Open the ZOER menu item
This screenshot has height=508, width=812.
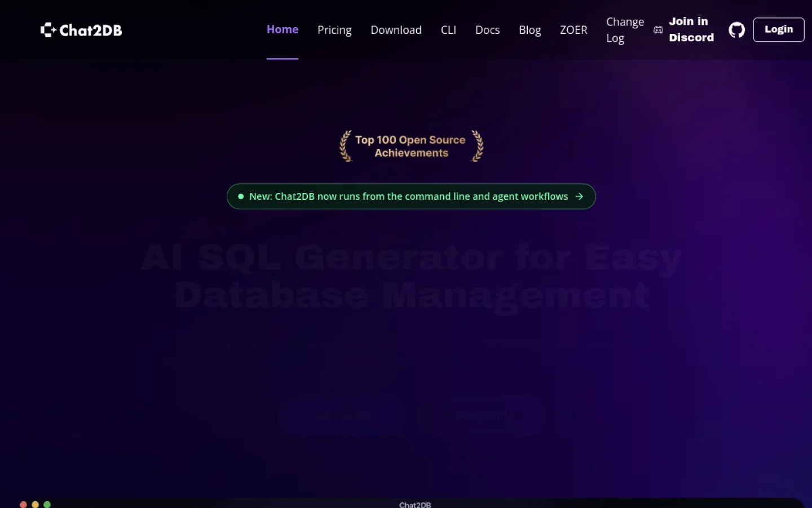[x=573, y=30]
